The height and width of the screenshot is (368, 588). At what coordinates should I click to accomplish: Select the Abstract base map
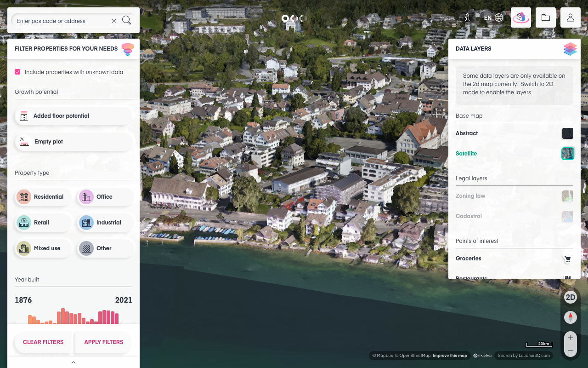coord(467,133)
